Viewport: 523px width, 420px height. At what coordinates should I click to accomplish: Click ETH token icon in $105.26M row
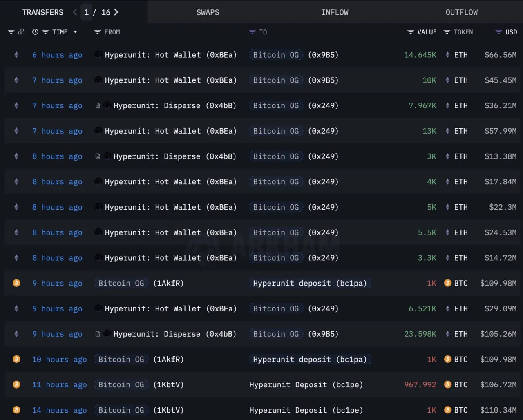tap(447, 334)
